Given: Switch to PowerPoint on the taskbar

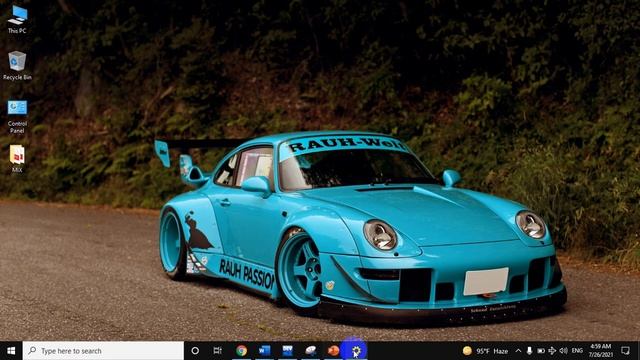Looking at the screenshot, I should [333, 351].
